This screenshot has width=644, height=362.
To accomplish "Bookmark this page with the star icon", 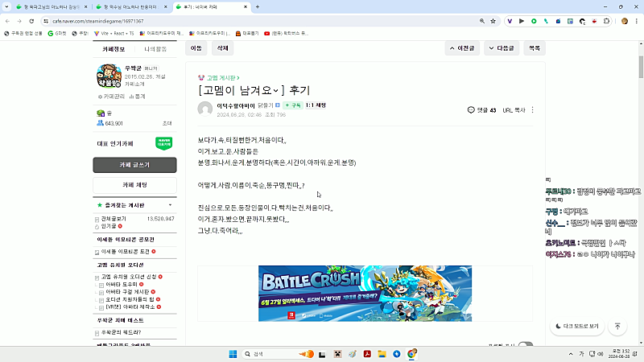I will [x=493, y=21].
